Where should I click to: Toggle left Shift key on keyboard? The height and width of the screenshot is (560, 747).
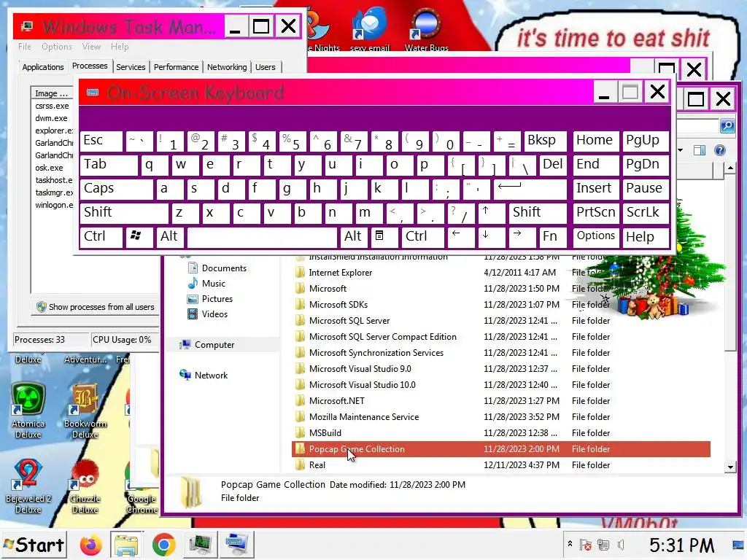click(124, 213)
